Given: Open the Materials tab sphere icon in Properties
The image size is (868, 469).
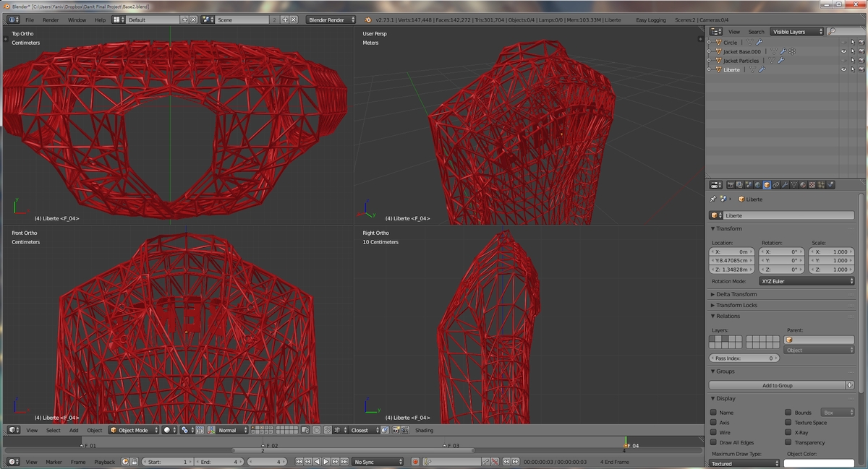Looking at the screenshot, I should [803, 185].
